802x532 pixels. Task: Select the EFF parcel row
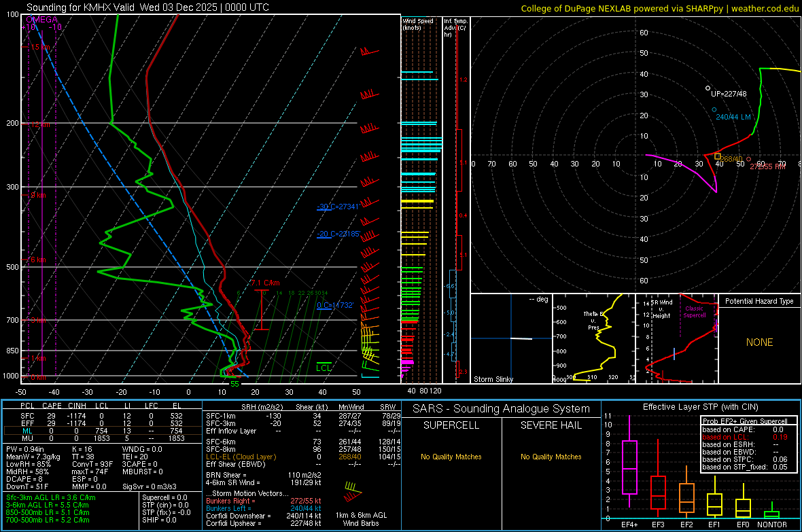coord(102,423)
